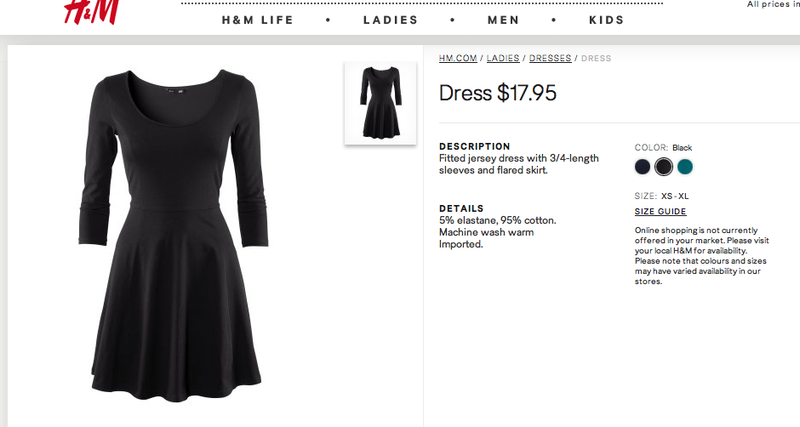Select the small dress thumbnail image
Screen dimensions: 800x427
coord(381,103)
